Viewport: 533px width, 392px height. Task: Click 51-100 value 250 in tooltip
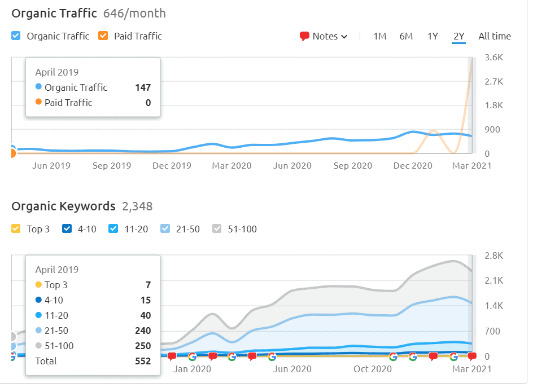coord(143,346)
